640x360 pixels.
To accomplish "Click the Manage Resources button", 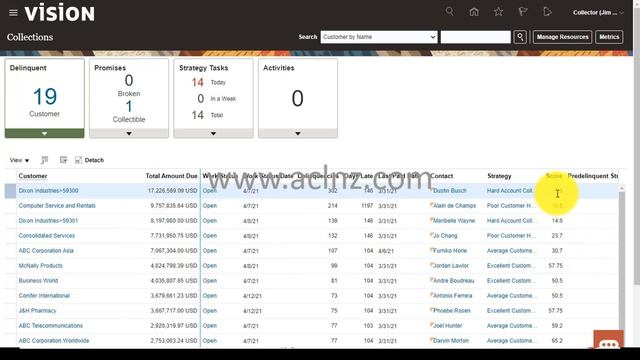I will tap(562, 37).
